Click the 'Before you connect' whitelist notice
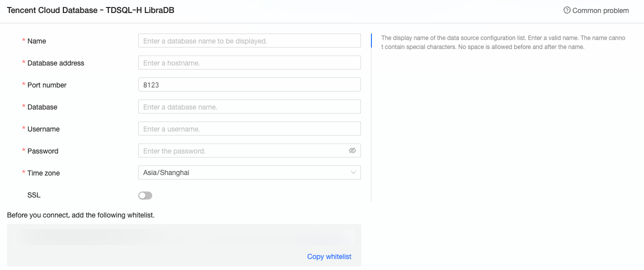 [81, 215]
